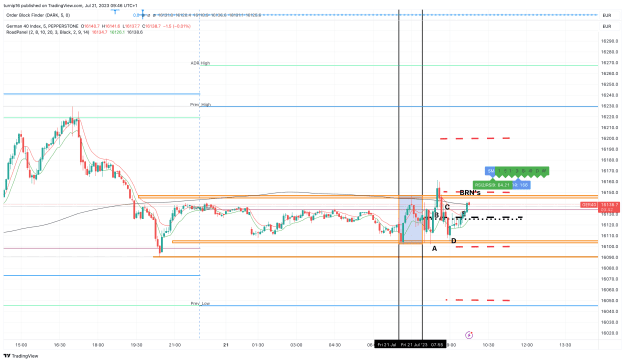Select the German 40 Index symbol legend

[42, 26]
